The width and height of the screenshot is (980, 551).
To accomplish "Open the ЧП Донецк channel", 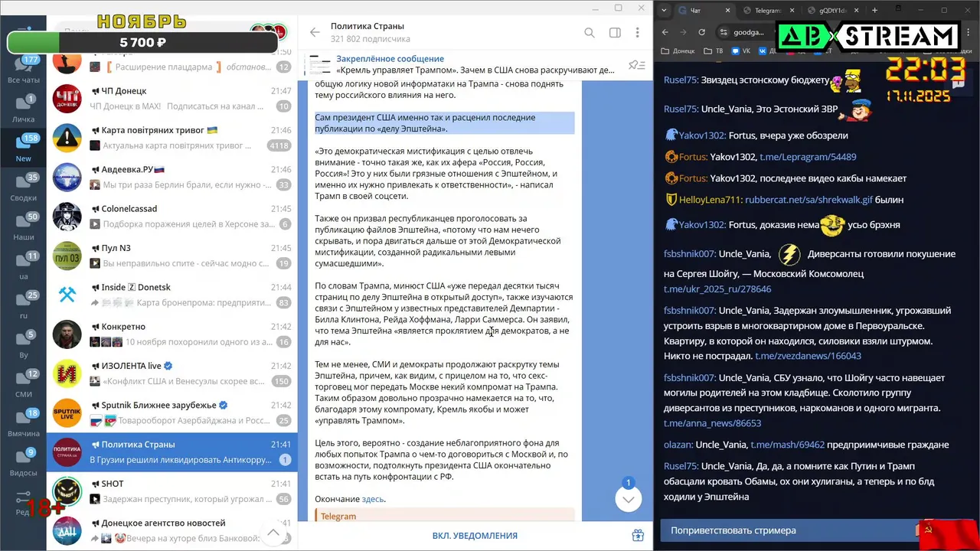I will pyautogui.click(x=172, y=99).
